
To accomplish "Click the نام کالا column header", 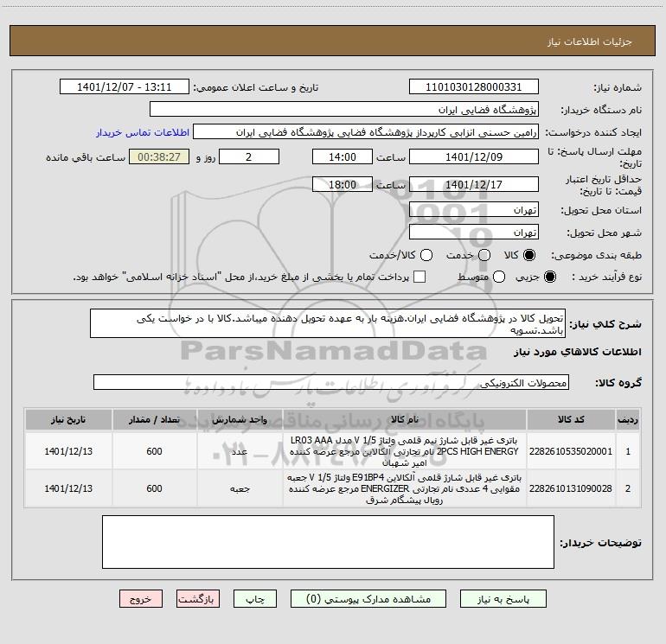I will 405,419.
